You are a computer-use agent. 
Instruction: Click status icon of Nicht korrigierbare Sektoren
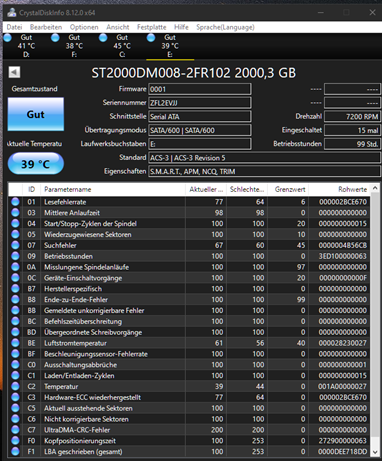click(x=15, y=419)
